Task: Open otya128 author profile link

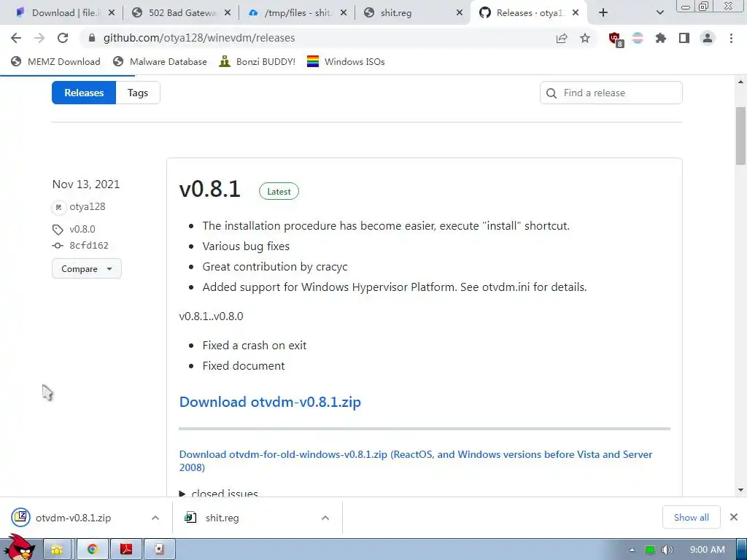Action: pos(88,206)
